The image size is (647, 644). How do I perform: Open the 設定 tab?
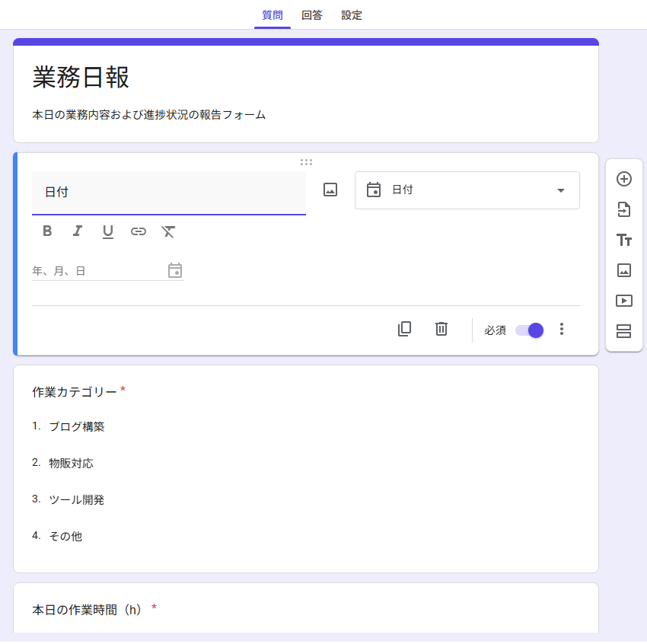[352, 15]
